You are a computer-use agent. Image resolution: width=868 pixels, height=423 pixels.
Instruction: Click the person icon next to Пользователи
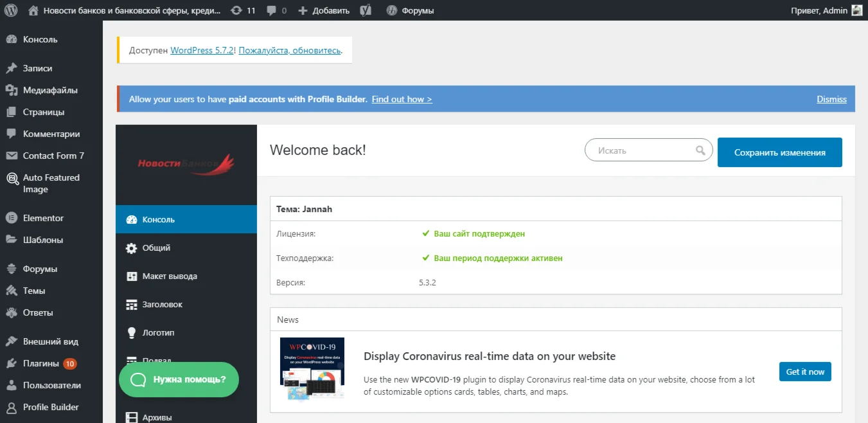point(11,385)
